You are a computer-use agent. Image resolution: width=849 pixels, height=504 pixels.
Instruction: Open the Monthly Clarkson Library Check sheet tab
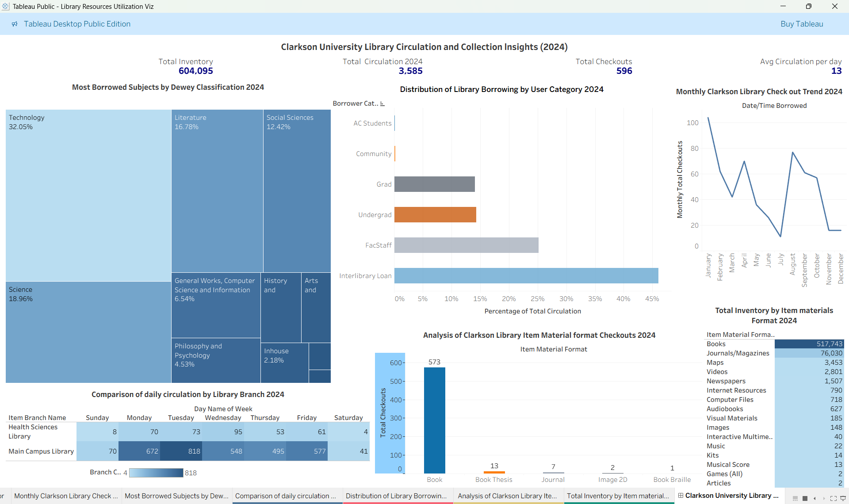click(x=66, y=496)
